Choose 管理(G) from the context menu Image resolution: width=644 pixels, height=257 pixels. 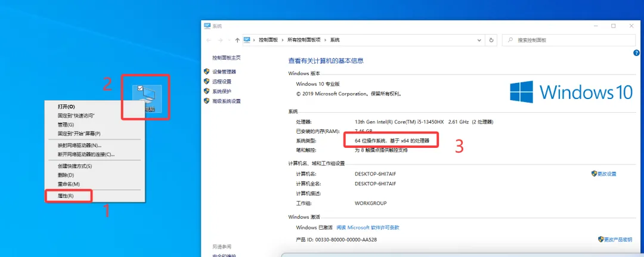pos(94,125)
